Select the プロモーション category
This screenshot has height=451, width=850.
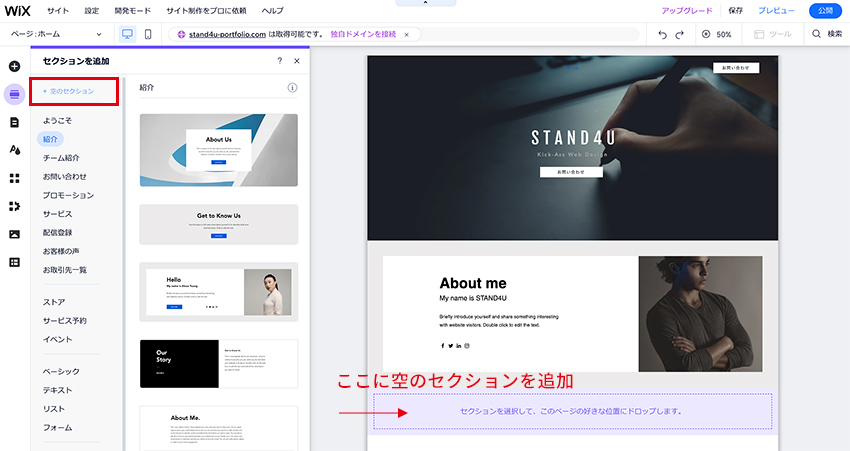68,195
